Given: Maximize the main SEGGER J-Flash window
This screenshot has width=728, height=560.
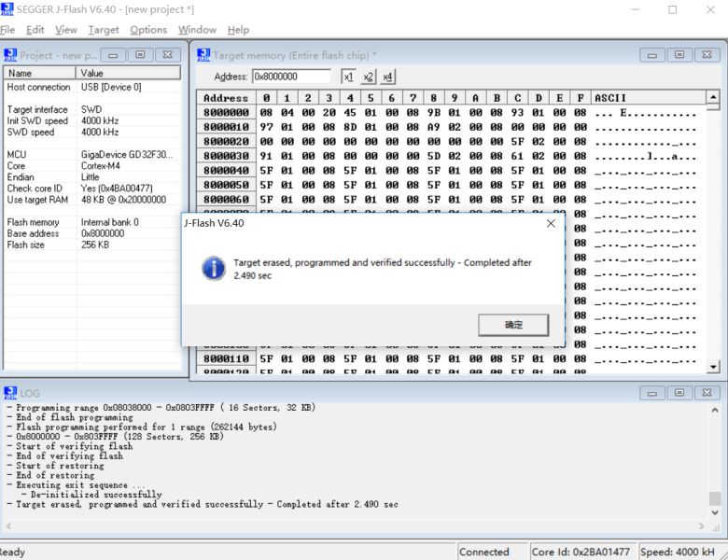Looking at the screenshot, I should [672, 9].
